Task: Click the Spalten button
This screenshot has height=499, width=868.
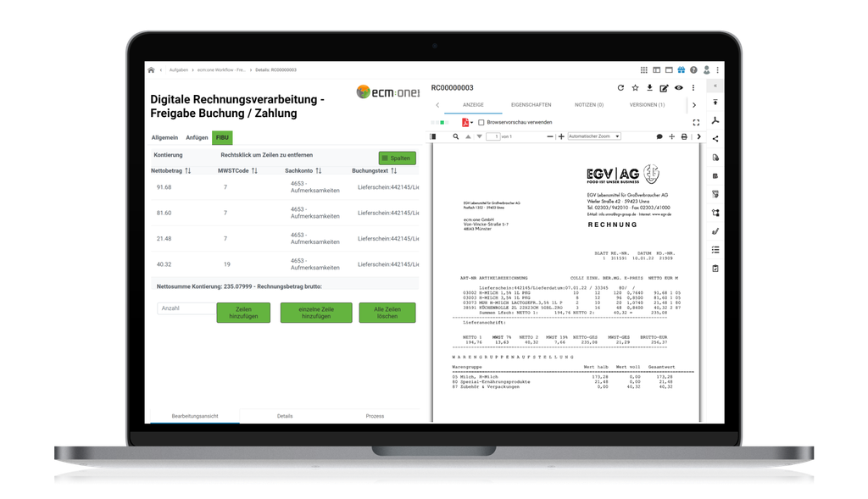Action: (397, 158)
